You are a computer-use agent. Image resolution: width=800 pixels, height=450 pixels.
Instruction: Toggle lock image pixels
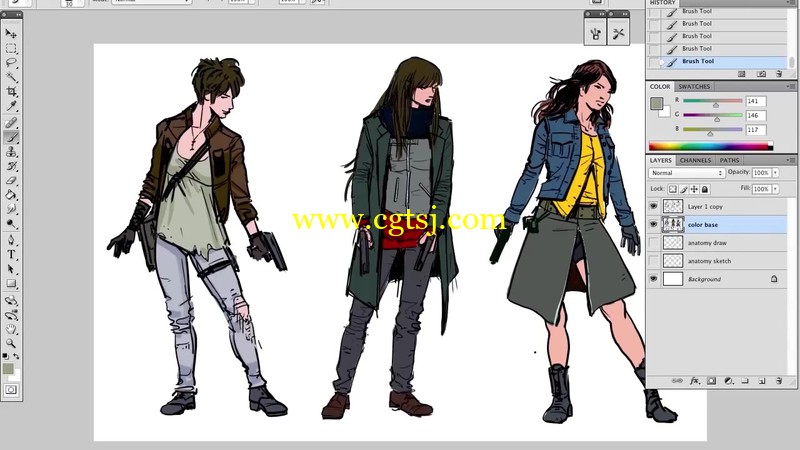684,189
